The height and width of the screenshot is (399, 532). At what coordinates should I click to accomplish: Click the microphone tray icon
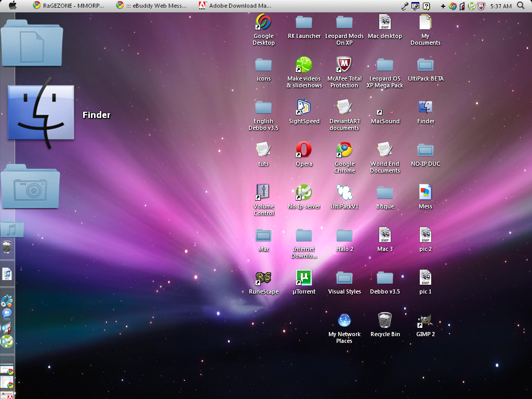[x=404, y=6]
